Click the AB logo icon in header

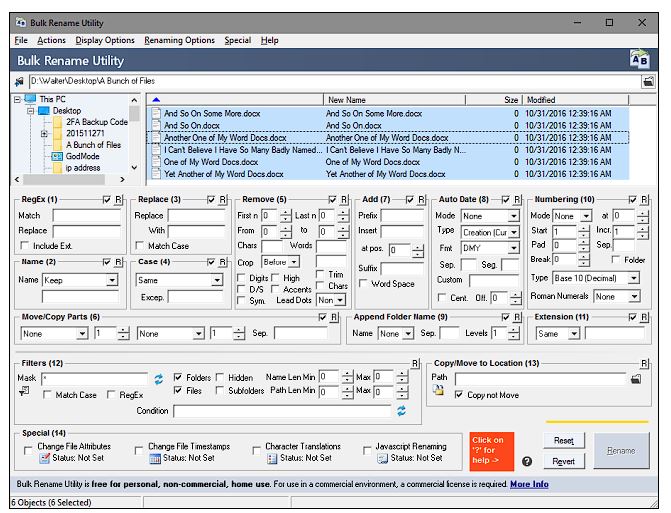point(639,59)
